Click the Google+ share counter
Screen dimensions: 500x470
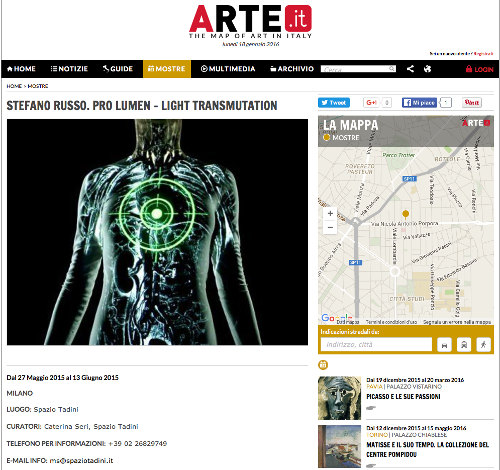coord(387,103)
